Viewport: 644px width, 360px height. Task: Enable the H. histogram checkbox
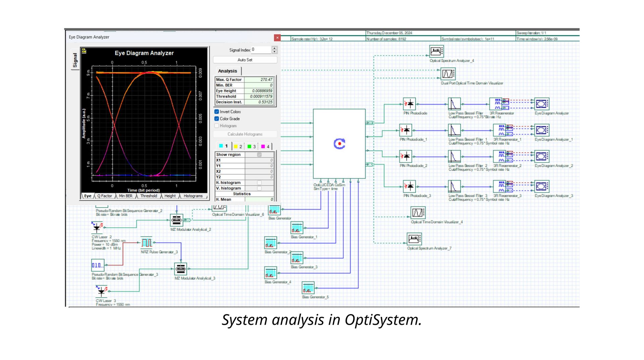click(259, 183)
